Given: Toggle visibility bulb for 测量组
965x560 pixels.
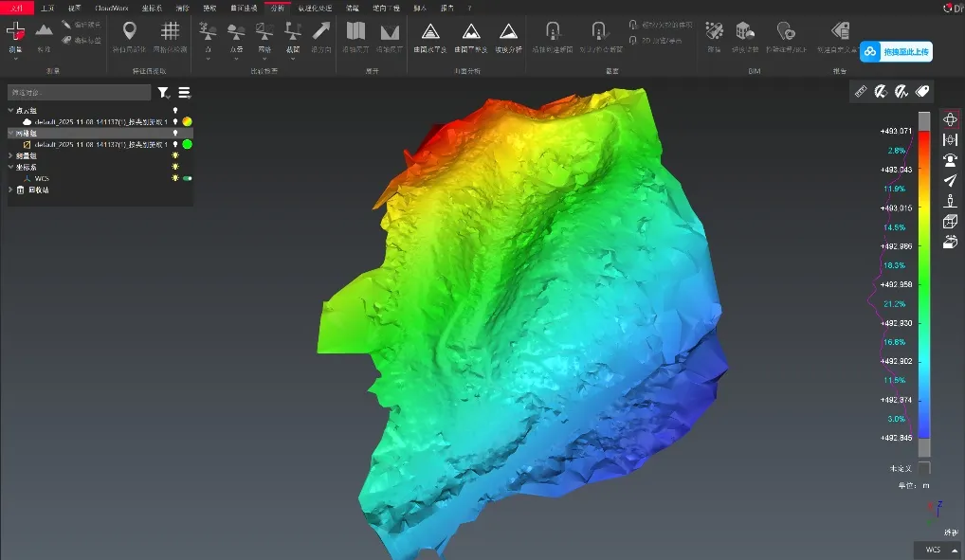Looking at the screenshot, I should click(x=175, y=155).
